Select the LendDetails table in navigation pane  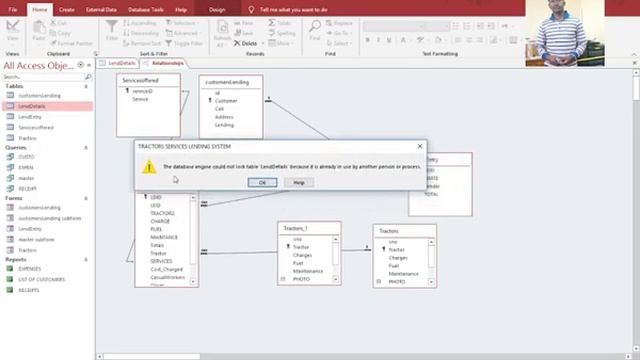(47, 106)
